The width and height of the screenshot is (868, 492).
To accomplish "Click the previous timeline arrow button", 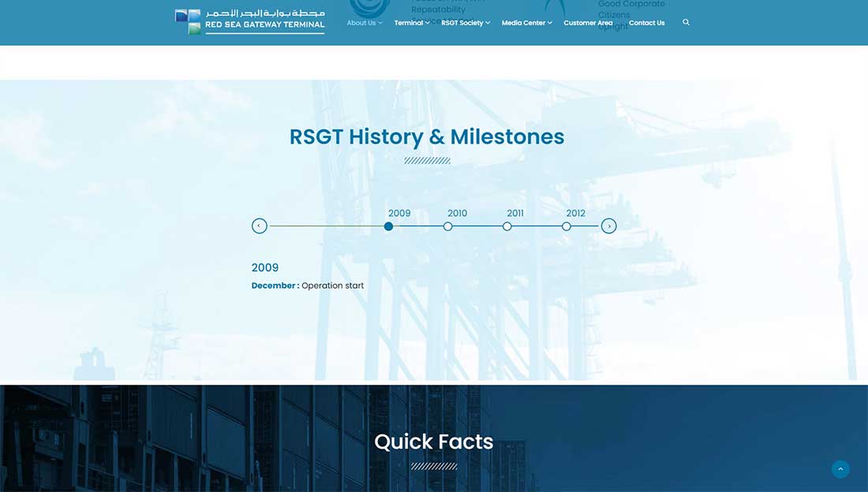I will click(x=260, y=226).
